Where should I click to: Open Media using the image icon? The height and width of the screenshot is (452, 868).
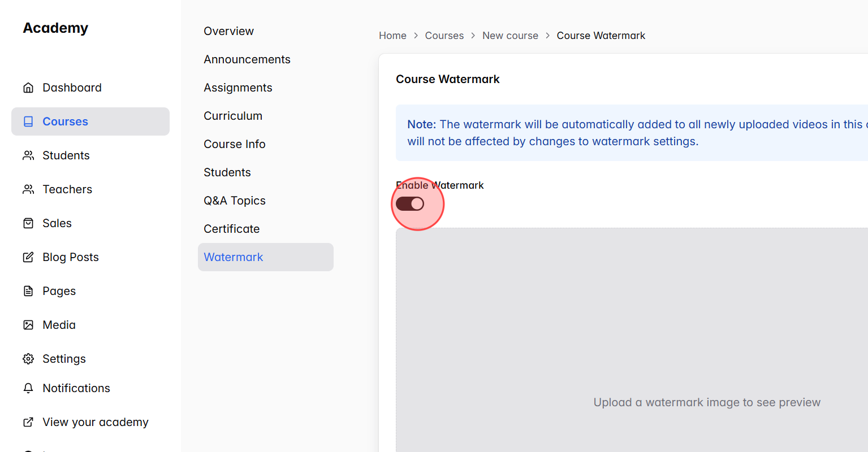coord(28,325)
